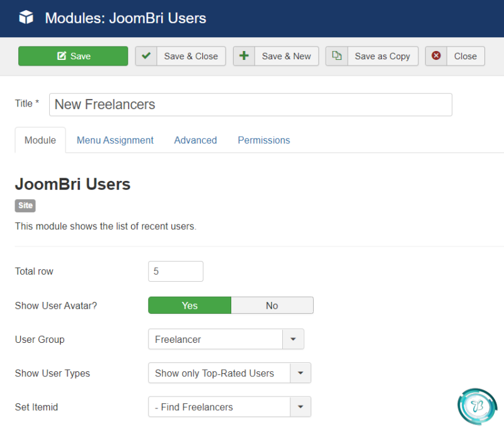504x433 pixels.
Task: Click Save & New button label
Action: click(x=287, y=56)
